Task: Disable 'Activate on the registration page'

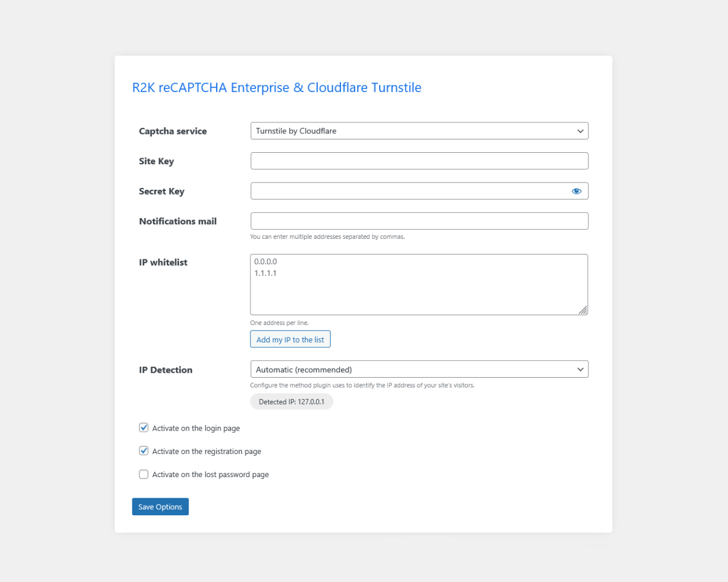Action: (x=144, y=450)
